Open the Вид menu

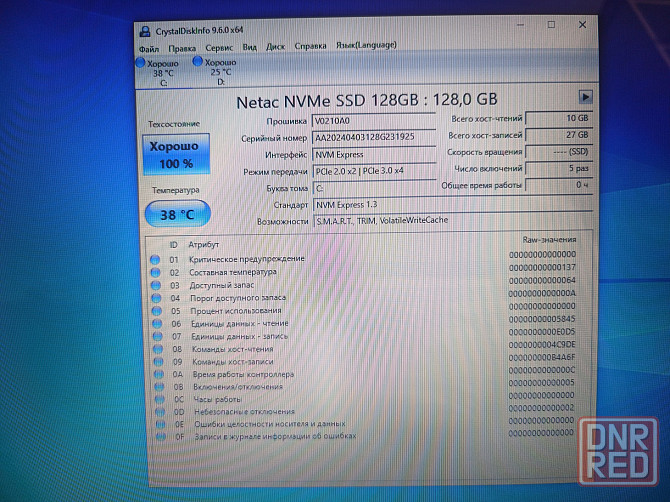point(250,47)
